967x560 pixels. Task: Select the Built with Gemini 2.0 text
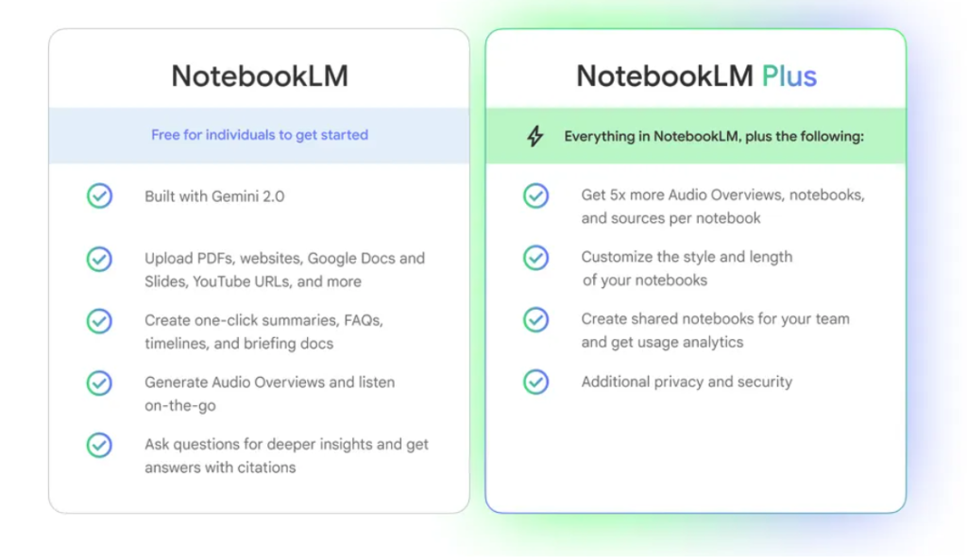coord(214,196)
